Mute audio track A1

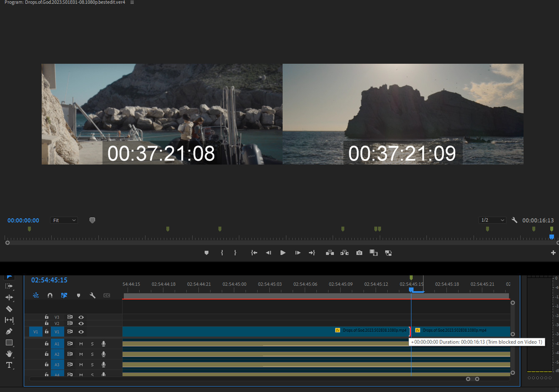[81, 344]
